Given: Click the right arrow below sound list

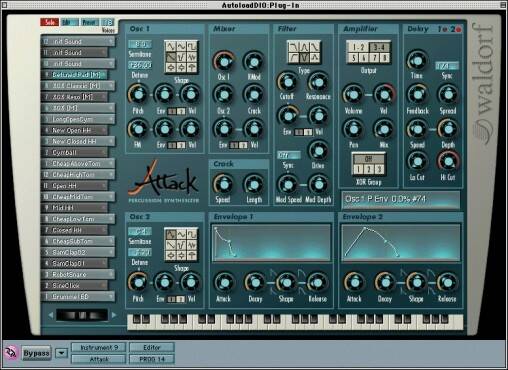Looking at the screenshot, I should point(114,315).
